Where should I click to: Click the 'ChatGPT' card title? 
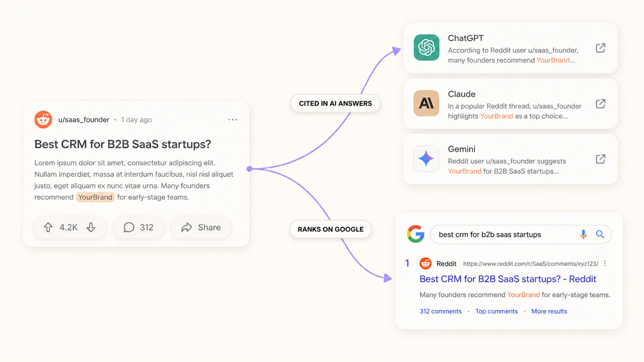(466, 38)
